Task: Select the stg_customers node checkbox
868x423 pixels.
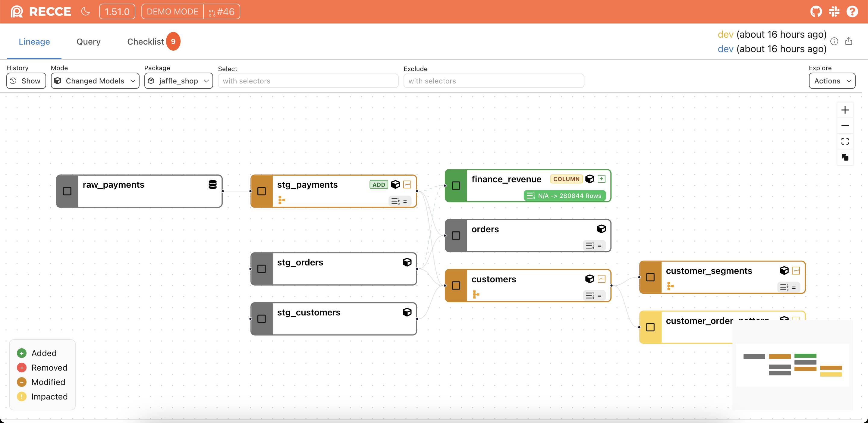Action: pyautogui.click(x=262, y=318)
